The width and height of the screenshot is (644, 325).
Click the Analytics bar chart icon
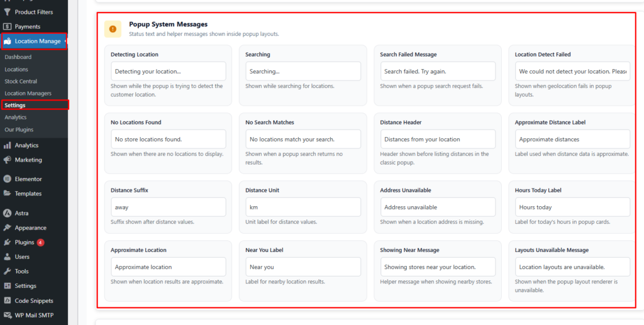(x=8, y=145)
